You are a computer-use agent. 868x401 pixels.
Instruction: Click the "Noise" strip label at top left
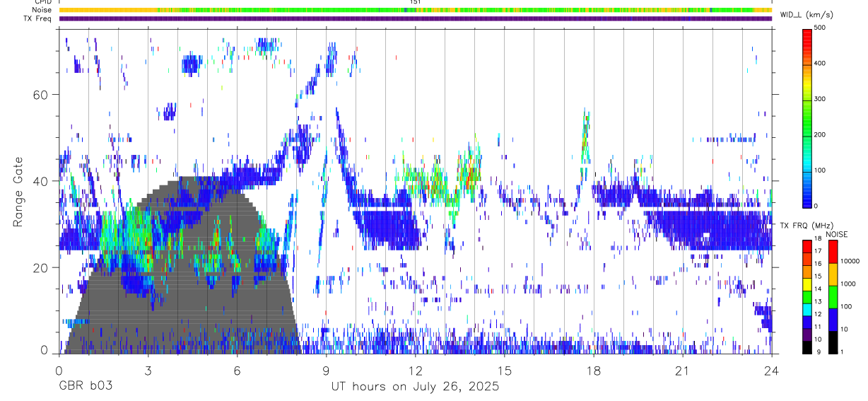pyautogui.click(x=42, y=10)
